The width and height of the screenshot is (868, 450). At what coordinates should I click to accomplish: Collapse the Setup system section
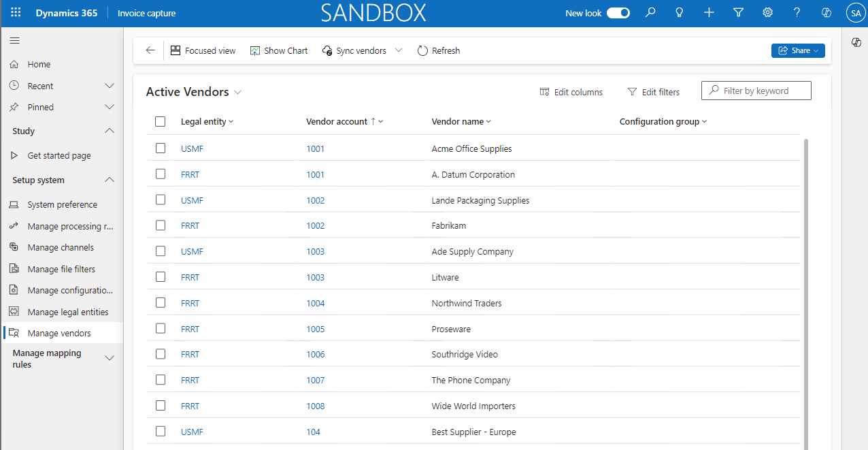[109, 180]
